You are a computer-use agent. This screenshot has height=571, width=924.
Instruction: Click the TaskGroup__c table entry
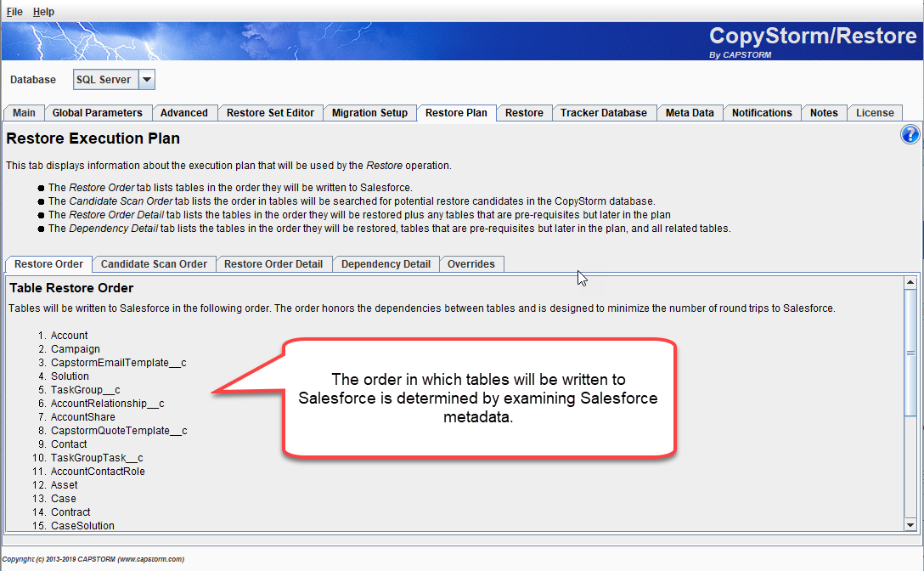click(86, 390)
